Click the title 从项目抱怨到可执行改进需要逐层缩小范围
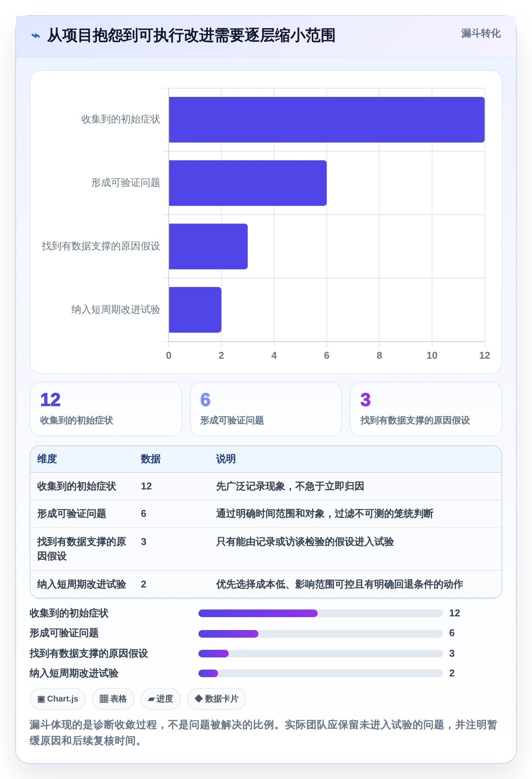Image resolution: width=532 pixels, height=779 pixels. pos(191,36)
